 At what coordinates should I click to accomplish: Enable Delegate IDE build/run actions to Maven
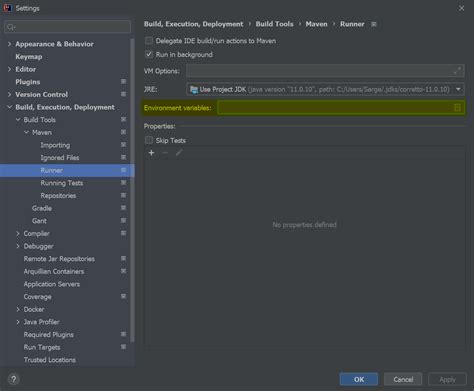click(149, 41)
